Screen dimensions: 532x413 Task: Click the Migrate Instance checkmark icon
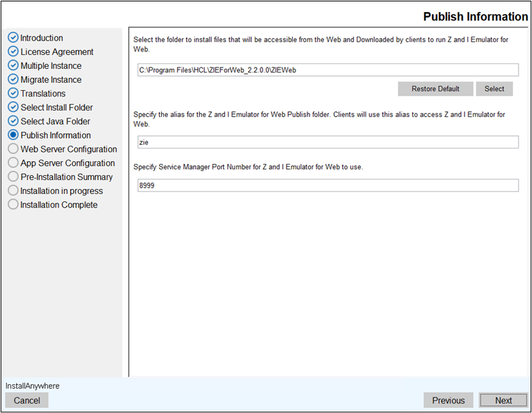[x=13, y=79]
